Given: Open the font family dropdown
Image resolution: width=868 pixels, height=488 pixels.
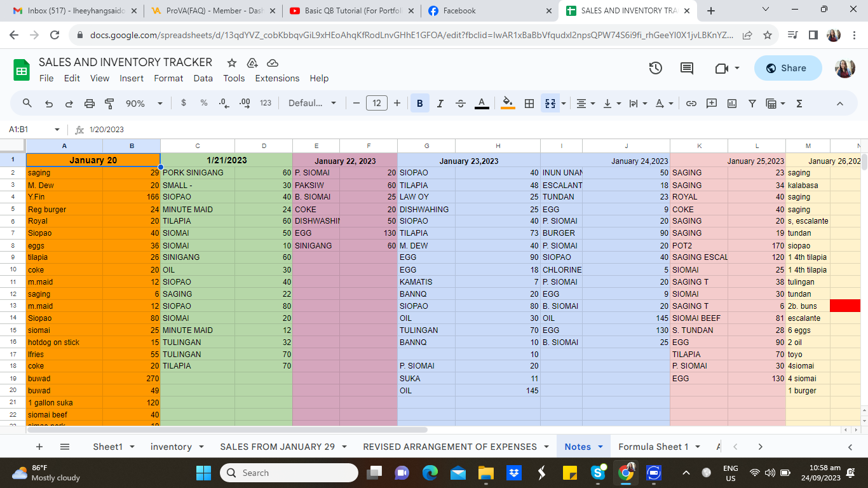Looking at the screenshot, I should pyautogui.click(x=313, y=103).
